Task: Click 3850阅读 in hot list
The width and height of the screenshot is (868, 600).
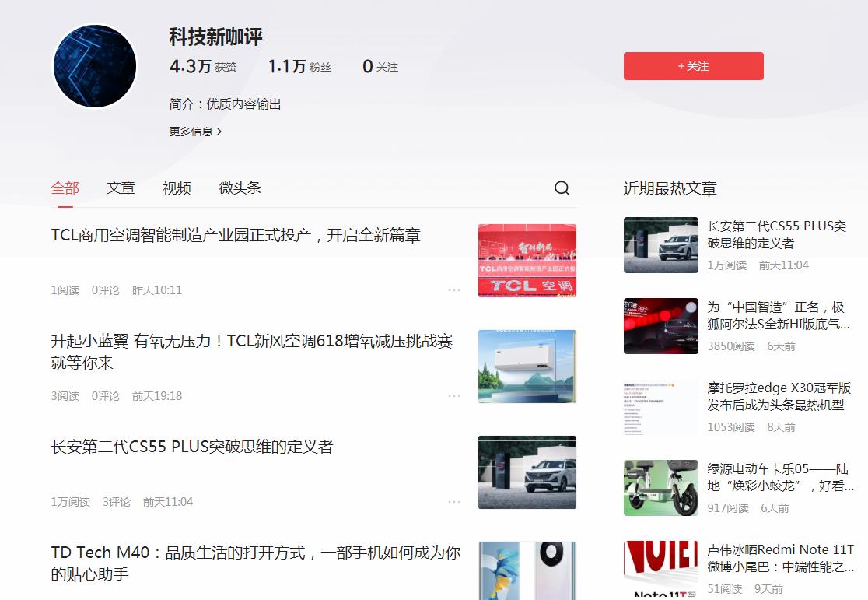Action: (x=730, y=346)
